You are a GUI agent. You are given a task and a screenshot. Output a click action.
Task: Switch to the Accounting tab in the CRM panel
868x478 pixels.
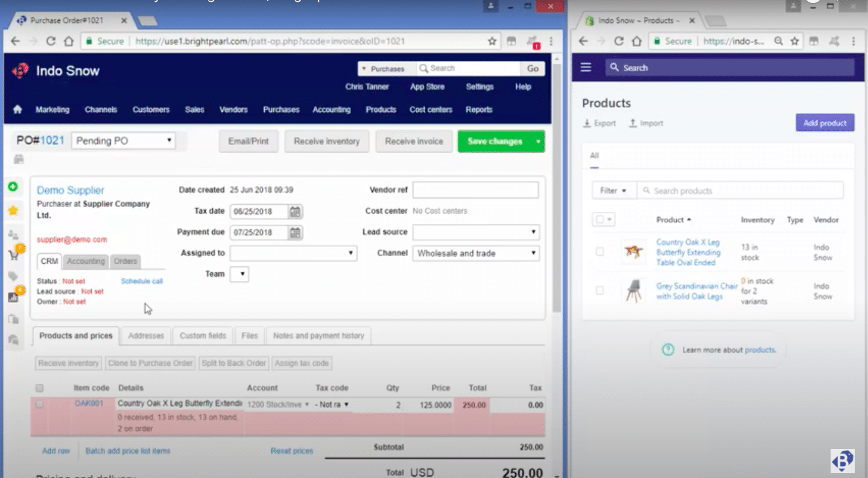(x=85, y=261)
